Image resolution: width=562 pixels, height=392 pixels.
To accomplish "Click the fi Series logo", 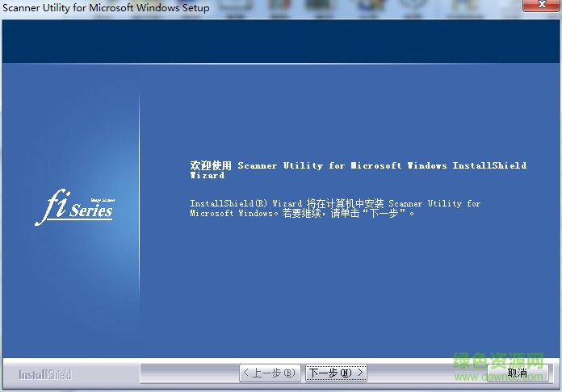I will (75, 207).
